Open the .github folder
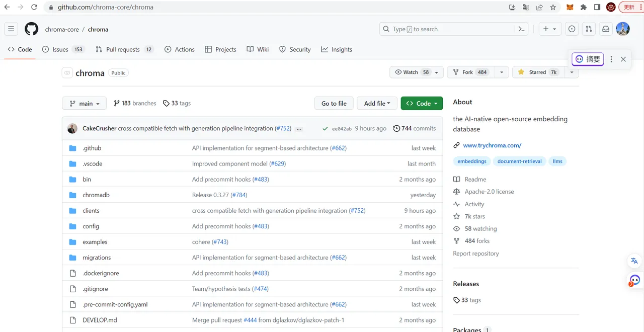 click(92, 148)
